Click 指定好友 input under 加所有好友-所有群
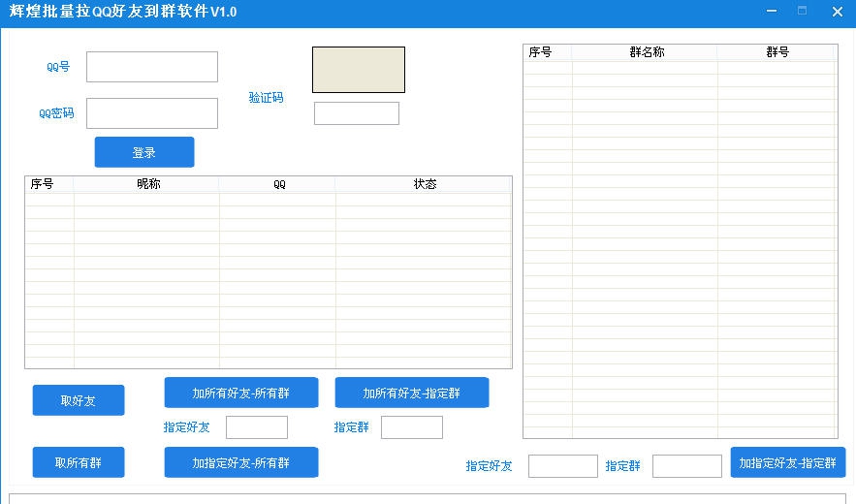This screenshot has height=504, width=856. pos(257,427)
